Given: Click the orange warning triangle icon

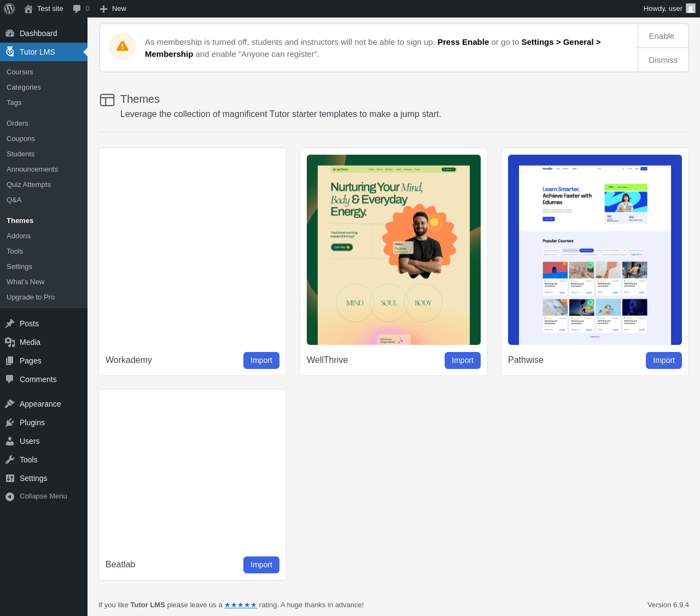Looking at the screenshot, I should click(122, 46).
